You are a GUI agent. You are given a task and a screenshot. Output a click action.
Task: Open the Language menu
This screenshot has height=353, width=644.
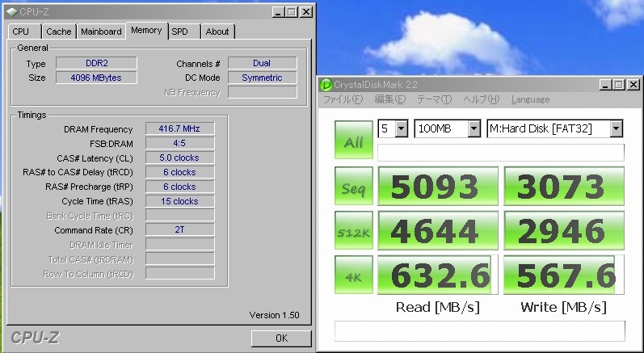click(x=530, y=99)
